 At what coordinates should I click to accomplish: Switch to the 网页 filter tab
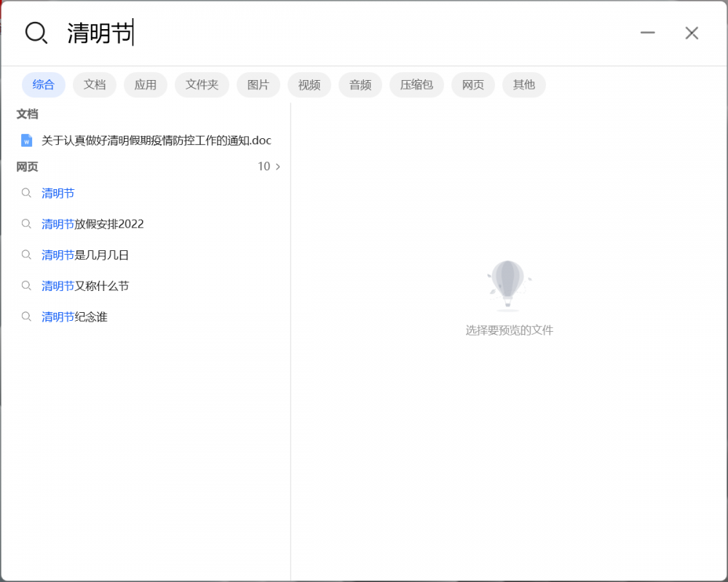pos(473,85)
